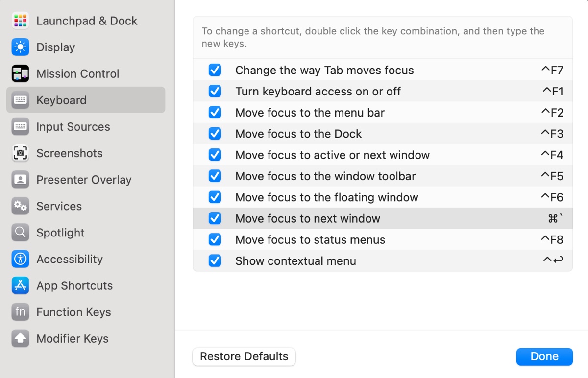Open Function Keys section
Image resolution: width=588 pixels, height=378 pixels.
73,312
